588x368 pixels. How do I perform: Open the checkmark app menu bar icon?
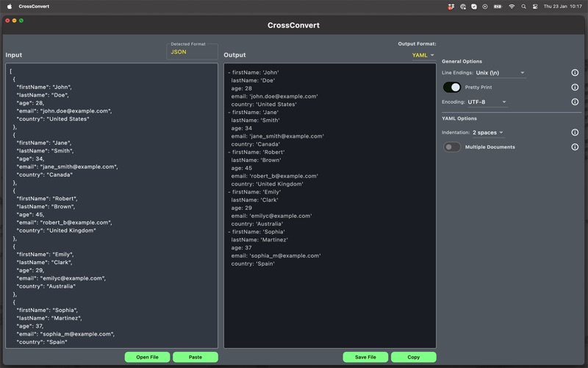click(474, 7)
